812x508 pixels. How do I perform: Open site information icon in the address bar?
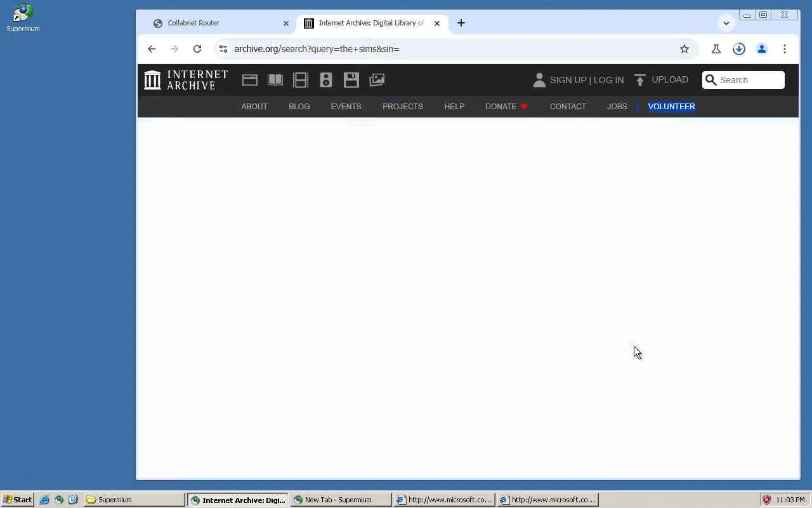pos(223,49)
